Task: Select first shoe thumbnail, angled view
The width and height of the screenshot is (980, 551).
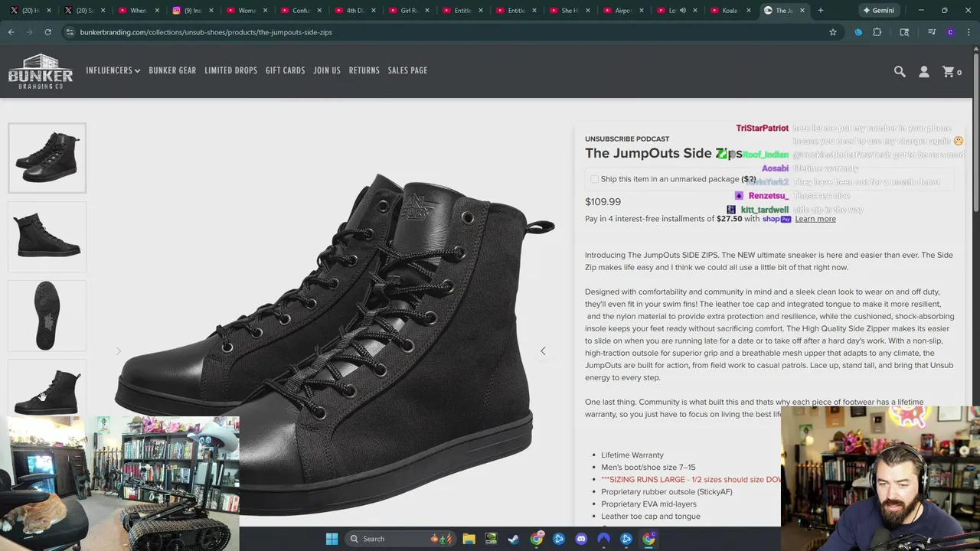Action: tap(47, 158)
